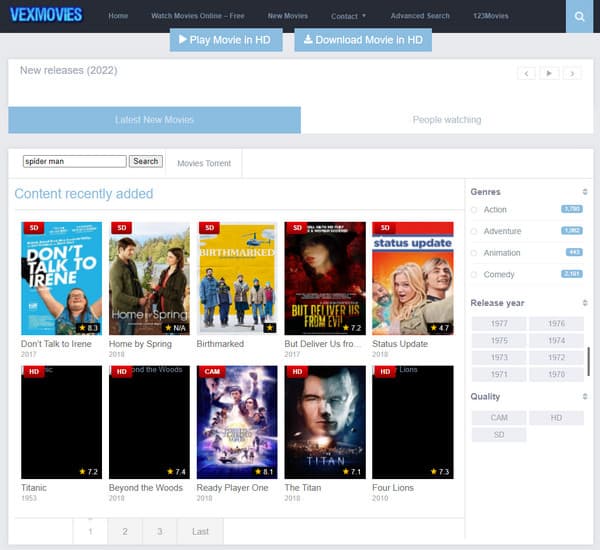Click the release year list scrollbar
This screenshot has height=550, width=600.
[x=589, y=361]
